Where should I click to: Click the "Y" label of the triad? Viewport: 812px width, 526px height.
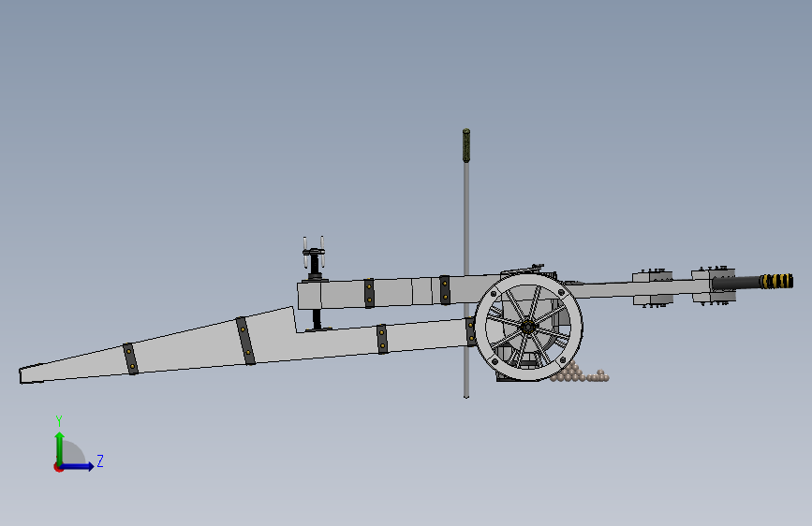click(x=59, y=420)
